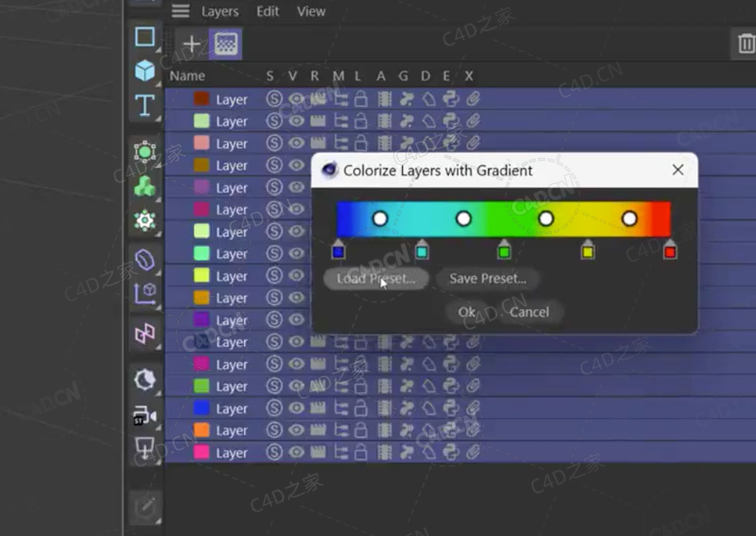
Task: Click the rectangle tool at the toolbar top
Action: pyautogui.click(x=144, y=36)
